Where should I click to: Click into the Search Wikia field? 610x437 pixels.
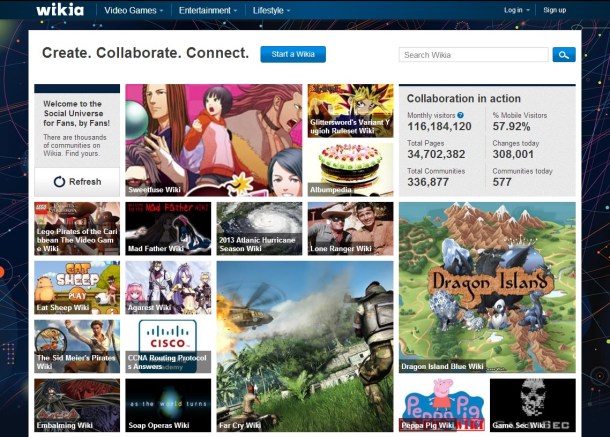[473, 55]
